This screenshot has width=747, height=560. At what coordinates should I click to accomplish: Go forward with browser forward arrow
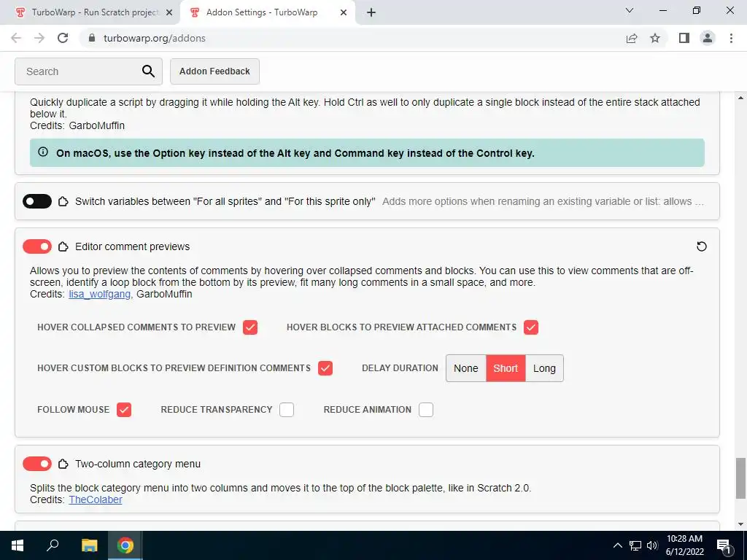39,38
